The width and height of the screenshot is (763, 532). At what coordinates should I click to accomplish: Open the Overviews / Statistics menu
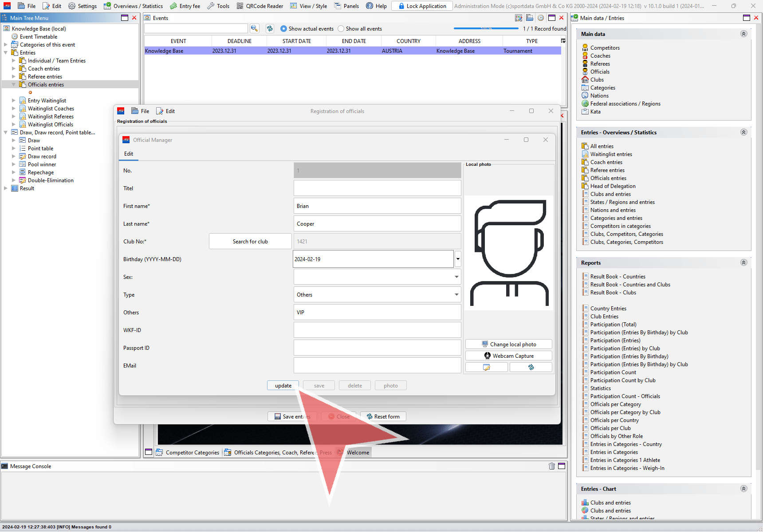134,6
